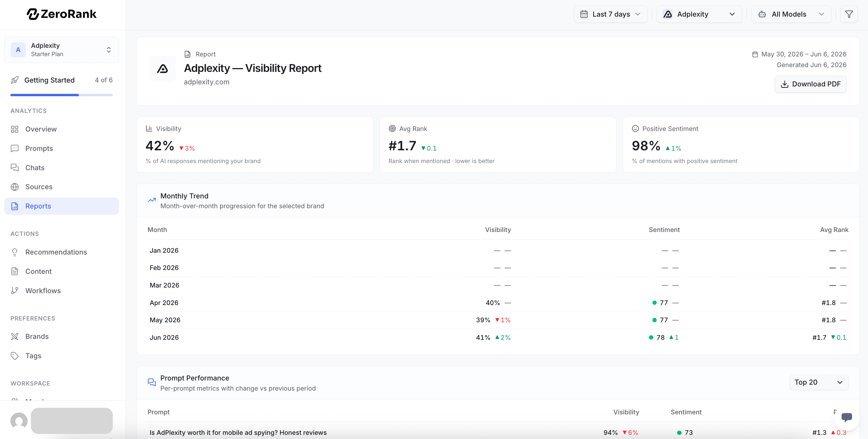Navigate to Sources
The height and width of the screenshot is (439, 868).
[x=62, y=187]
